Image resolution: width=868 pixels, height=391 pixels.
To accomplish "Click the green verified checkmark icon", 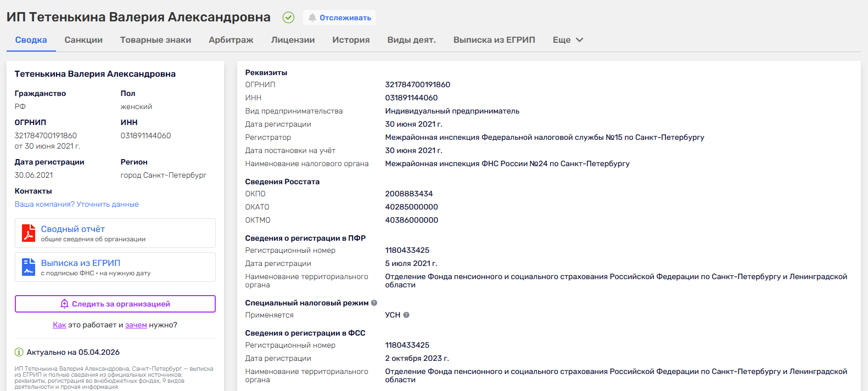I will click(x=288, y=18).
